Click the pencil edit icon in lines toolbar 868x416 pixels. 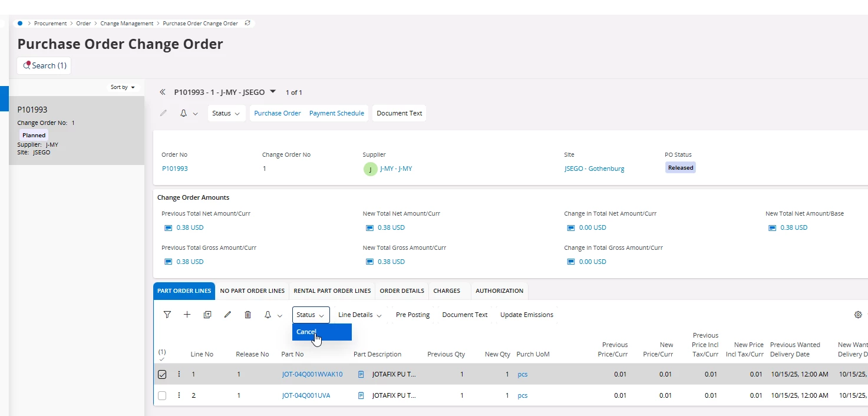227,315
